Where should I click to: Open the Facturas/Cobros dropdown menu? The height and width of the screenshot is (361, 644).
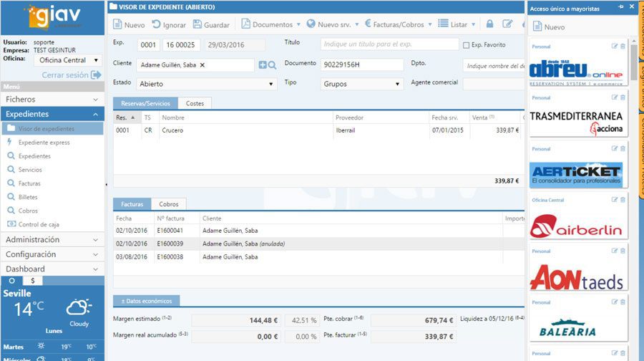398,24
